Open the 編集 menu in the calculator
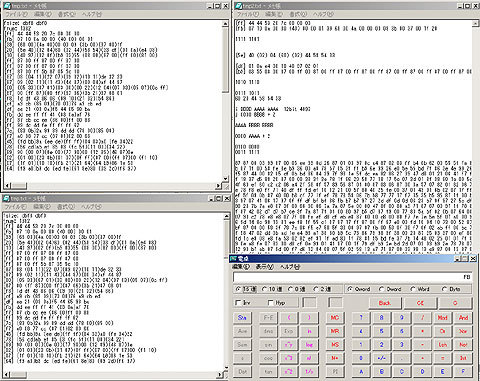 click(x=241, y=267)
